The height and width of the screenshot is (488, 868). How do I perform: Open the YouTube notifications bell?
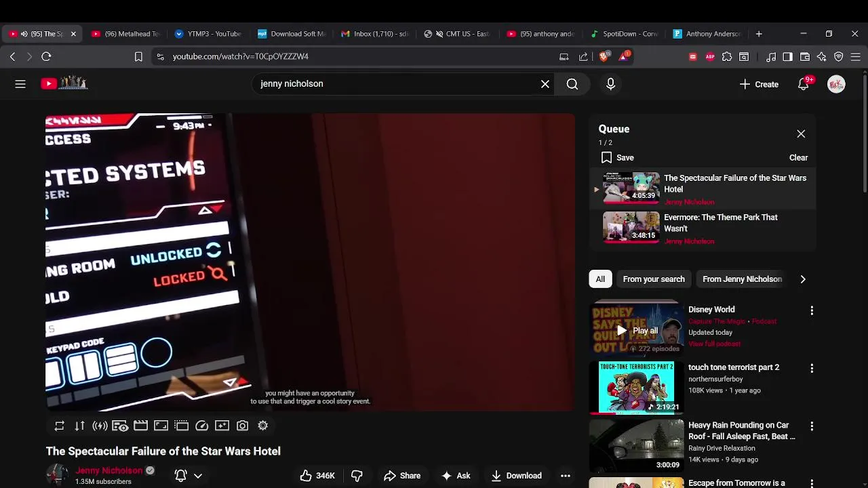click(x=804, y=84)
